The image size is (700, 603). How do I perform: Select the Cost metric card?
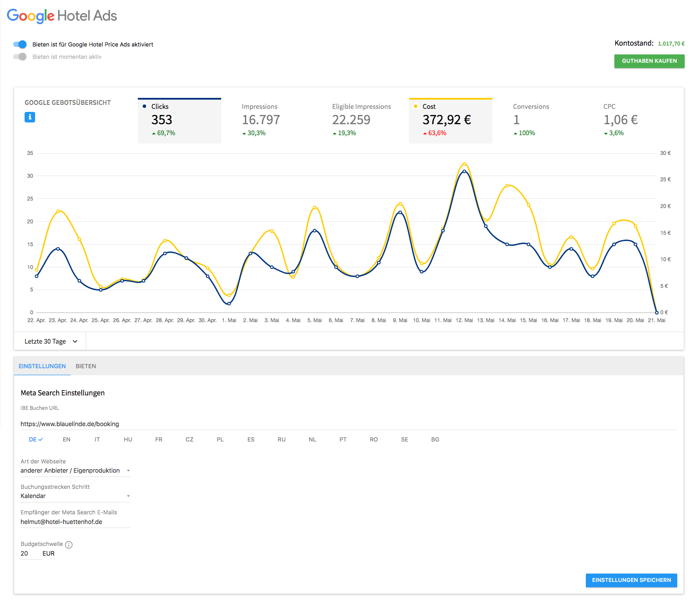coord(451,121)
